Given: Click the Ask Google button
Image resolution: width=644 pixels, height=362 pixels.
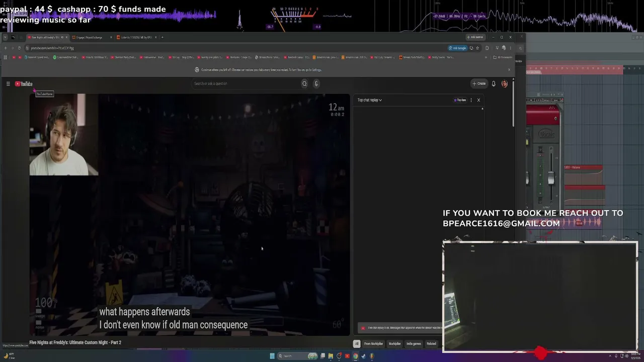Looking at the screenshot, I should click(x=457, y=48).
